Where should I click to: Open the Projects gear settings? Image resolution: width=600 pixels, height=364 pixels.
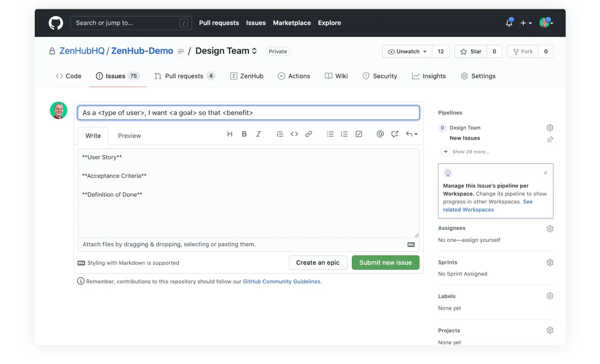tap(550, 330)
